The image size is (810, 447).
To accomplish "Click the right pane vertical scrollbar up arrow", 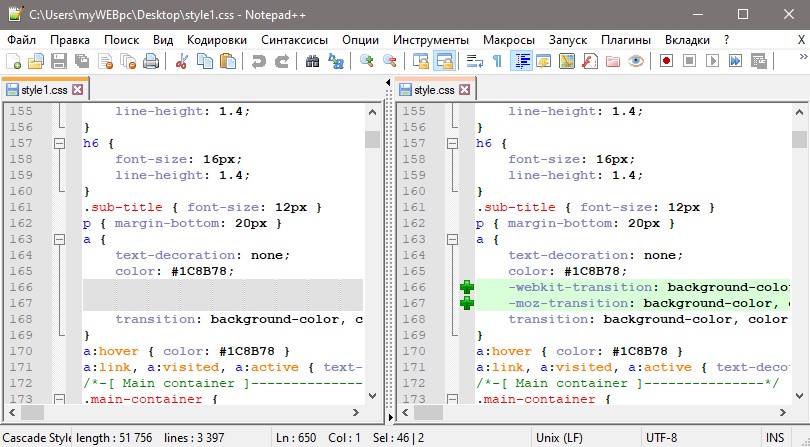I will (x=799, y=112).
